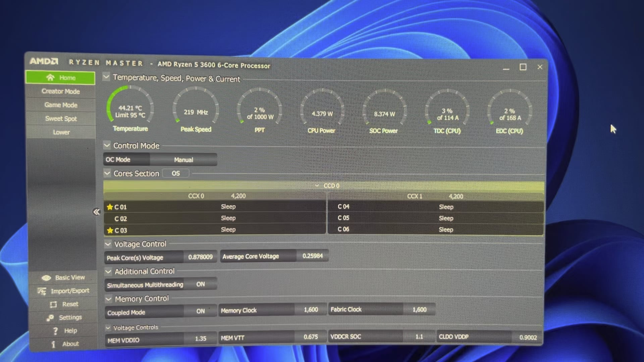
Task: Collapse the CCD 0 group
Action: point(317,185)
